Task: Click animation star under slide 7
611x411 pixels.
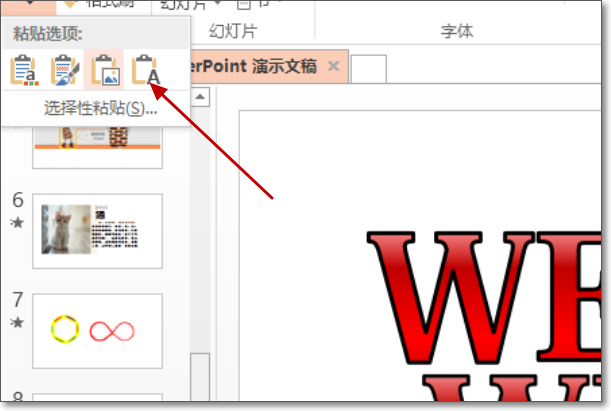Action: 17,322
